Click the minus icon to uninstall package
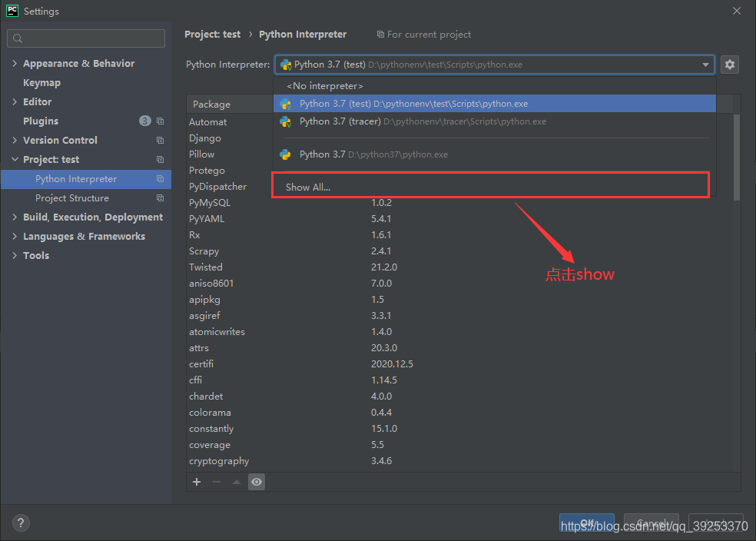 [217, 482]
